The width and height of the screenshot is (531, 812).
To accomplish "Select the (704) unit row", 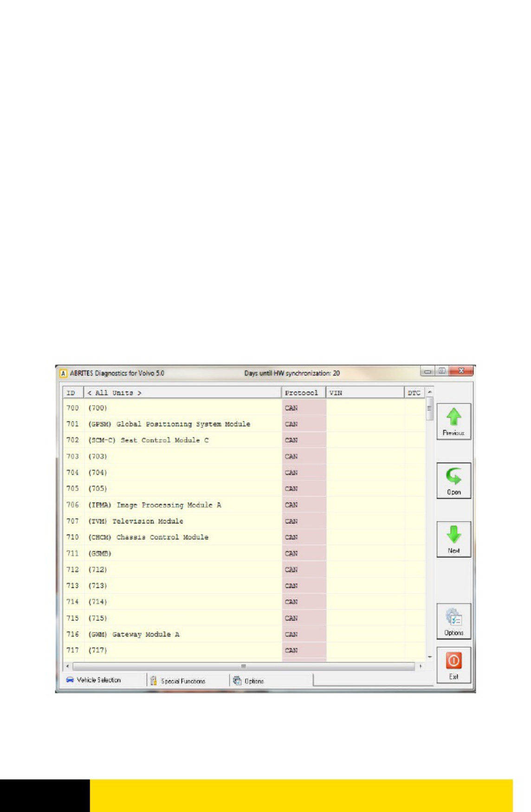I will tap(244, 472).
